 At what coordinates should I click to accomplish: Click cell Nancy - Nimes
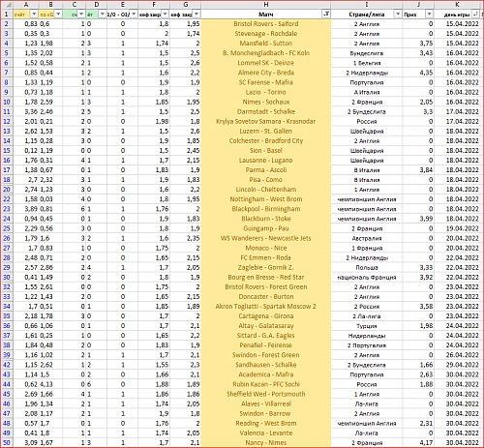(266, 442)
